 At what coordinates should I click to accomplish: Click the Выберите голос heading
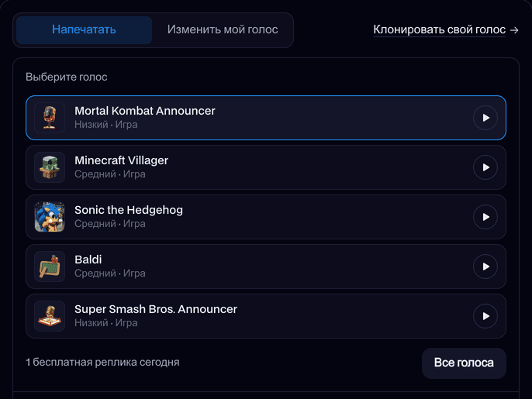click(x=67, y=77)
